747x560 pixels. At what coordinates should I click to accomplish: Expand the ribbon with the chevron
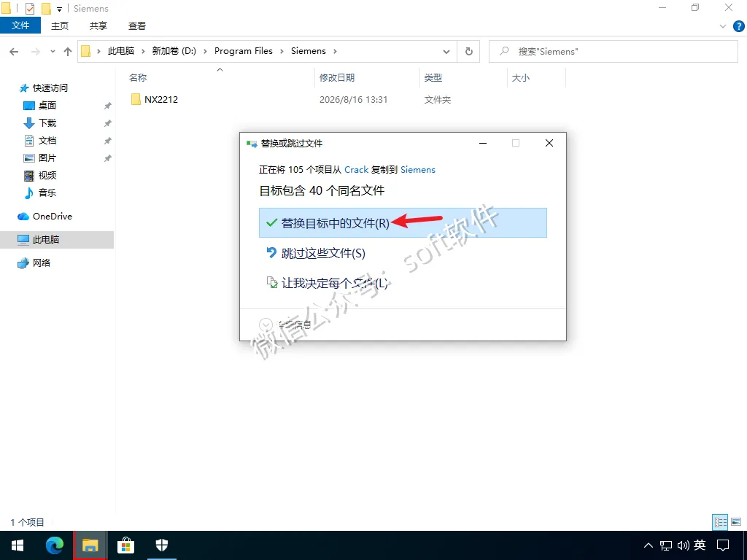[723, 26]
